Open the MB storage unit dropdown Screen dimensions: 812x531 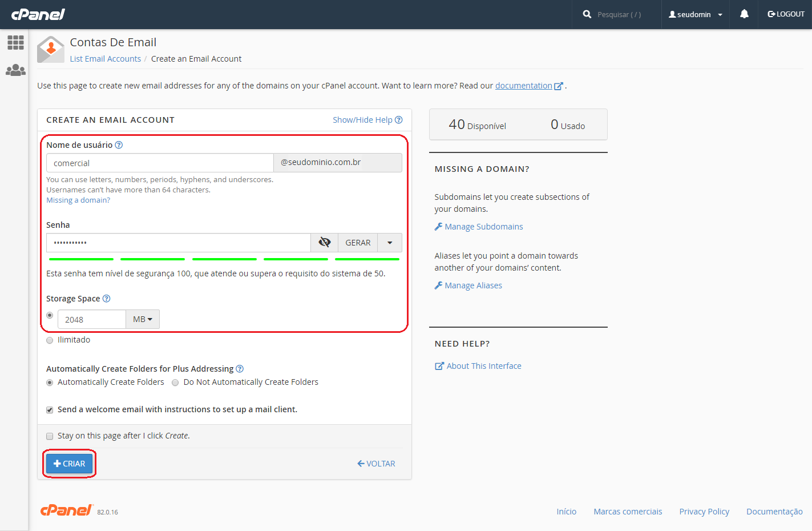click(x=143, y=319)
